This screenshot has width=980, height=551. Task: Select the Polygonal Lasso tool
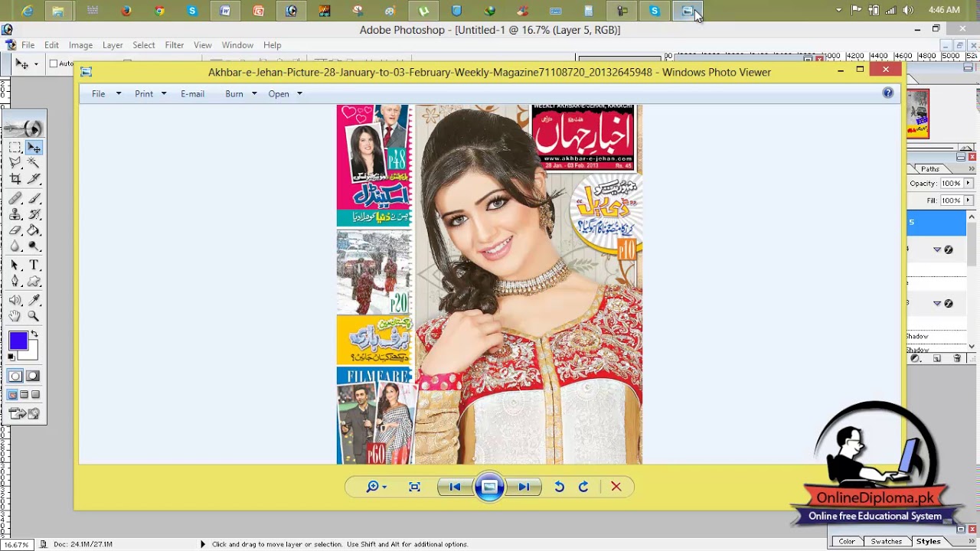click(x=15, y=163)
